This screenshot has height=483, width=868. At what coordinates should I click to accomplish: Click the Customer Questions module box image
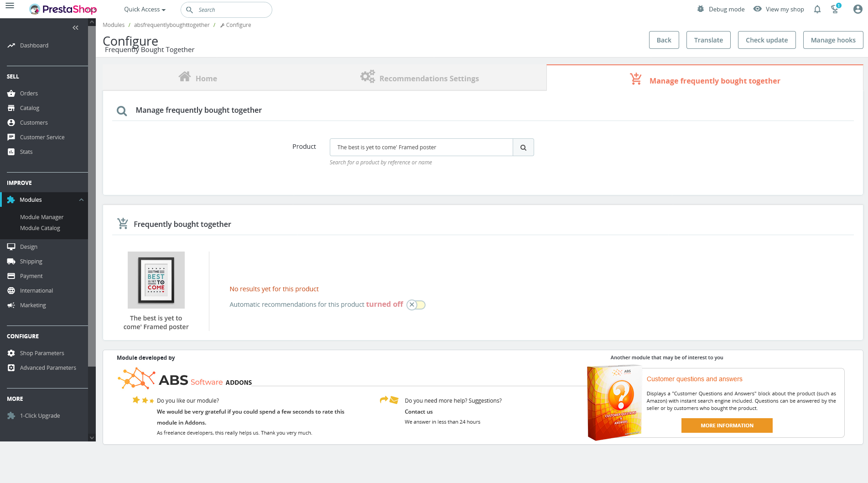click(614, 403)
